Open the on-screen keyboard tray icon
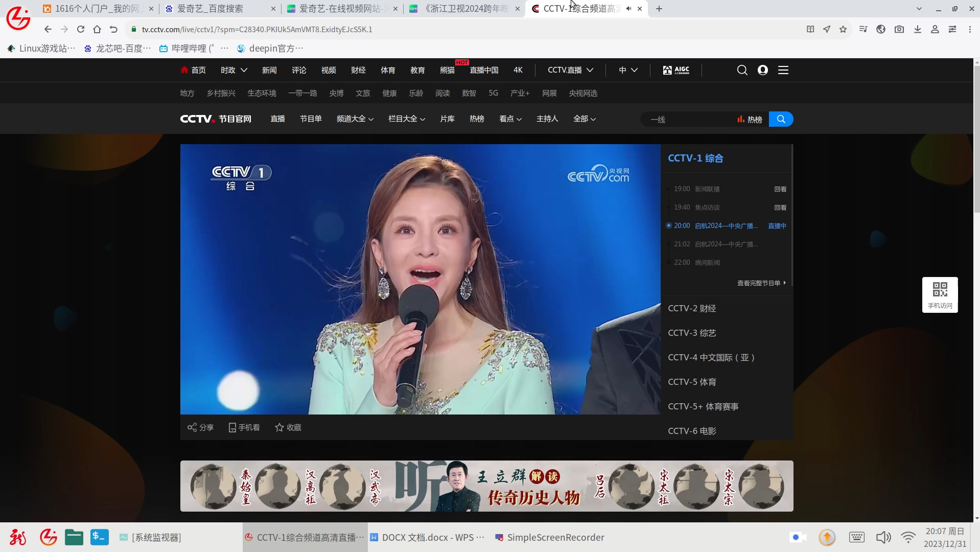Screen dimensions: 980x552 click(857, 537)
